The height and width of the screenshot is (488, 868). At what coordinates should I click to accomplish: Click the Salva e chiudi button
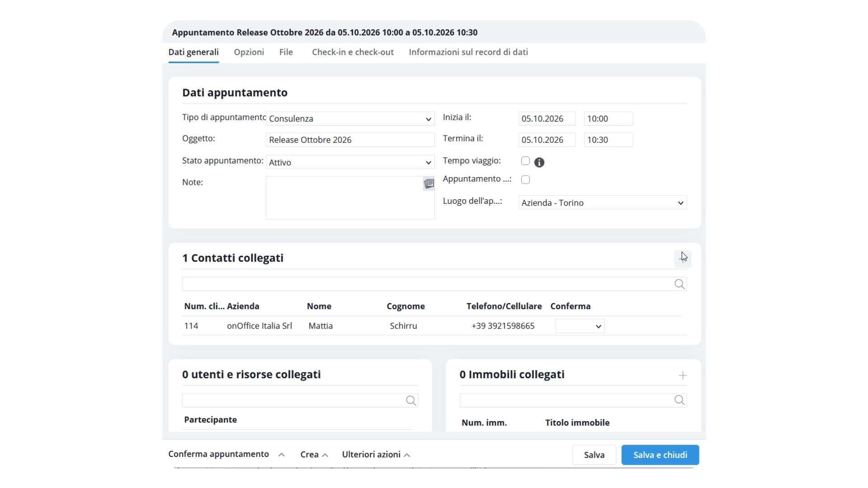[660, 455]
